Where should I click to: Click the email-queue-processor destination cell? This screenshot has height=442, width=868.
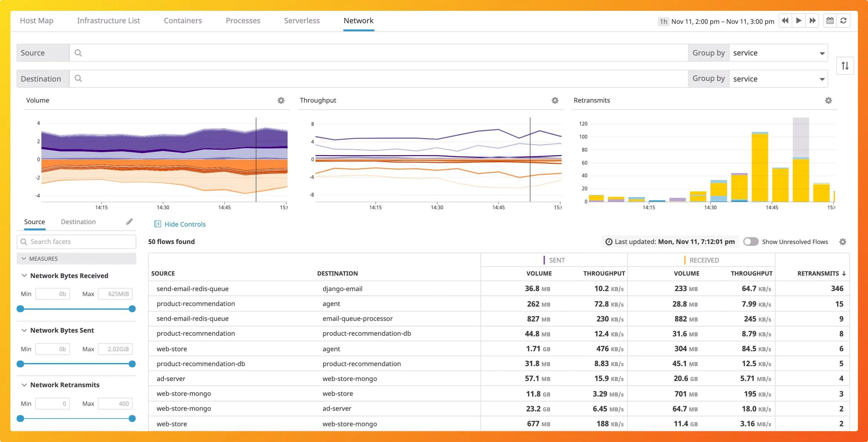click(x=358, y=319)
